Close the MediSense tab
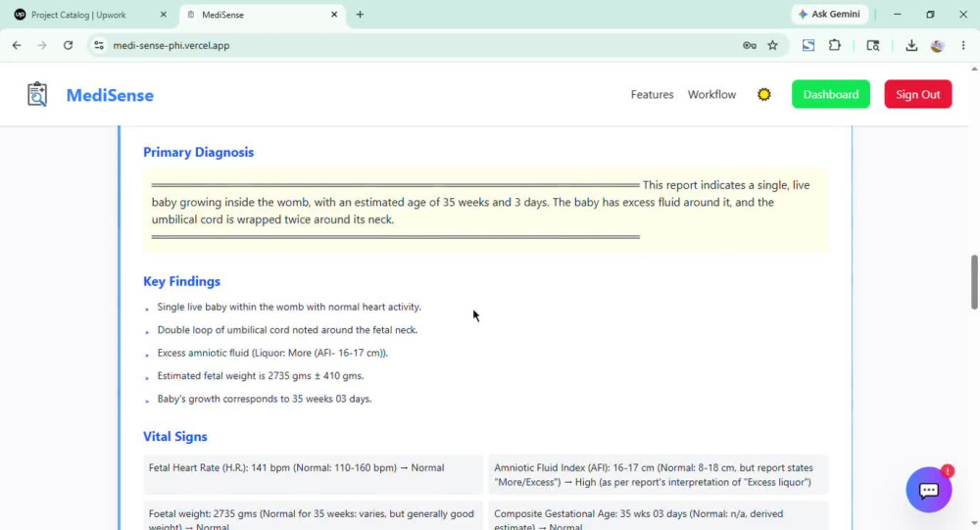 pos(334,15)
